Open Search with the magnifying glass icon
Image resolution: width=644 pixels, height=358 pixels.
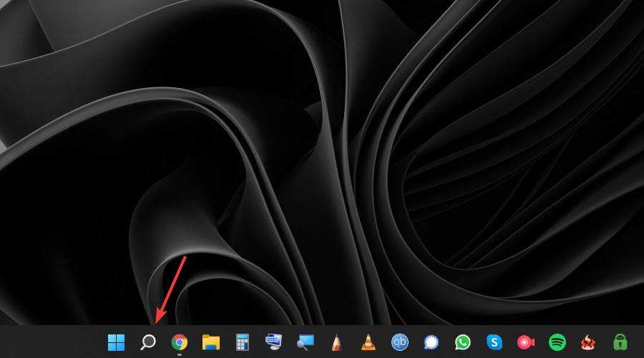pyautogui.click(x=147, y=342)
